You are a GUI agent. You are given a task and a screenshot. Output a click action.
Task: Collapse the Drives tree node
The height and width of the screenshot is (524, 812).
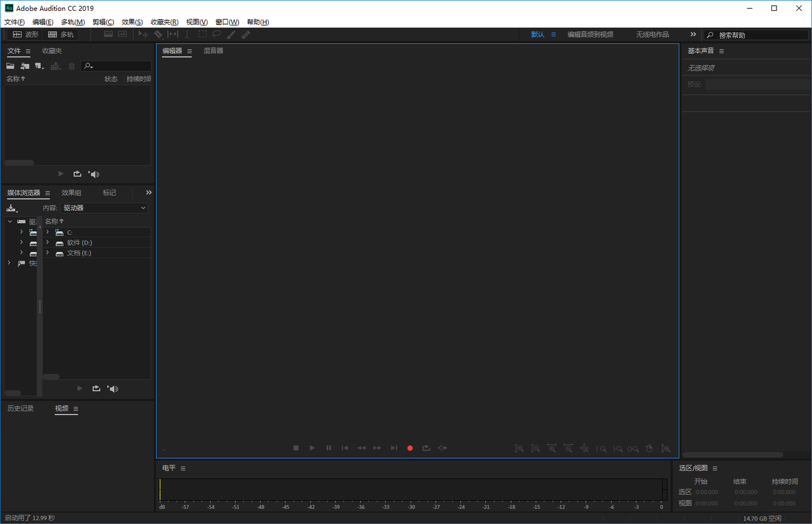click(10, 222)
